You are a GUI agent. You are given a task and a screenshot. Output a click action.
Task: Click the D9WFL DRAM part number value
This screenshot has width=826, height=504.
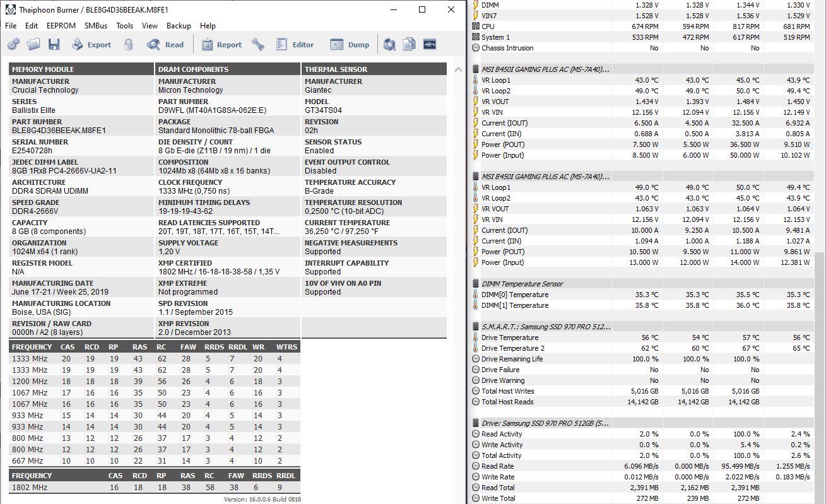click(x=212, y=110)
